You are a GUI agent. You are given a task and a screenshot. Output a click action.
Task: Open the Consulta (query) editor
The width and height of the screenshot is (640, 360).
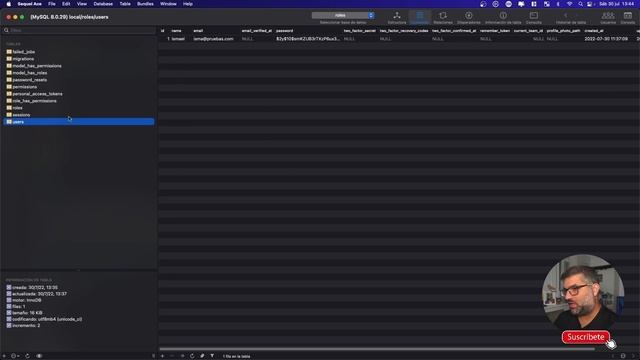point(533,18)
